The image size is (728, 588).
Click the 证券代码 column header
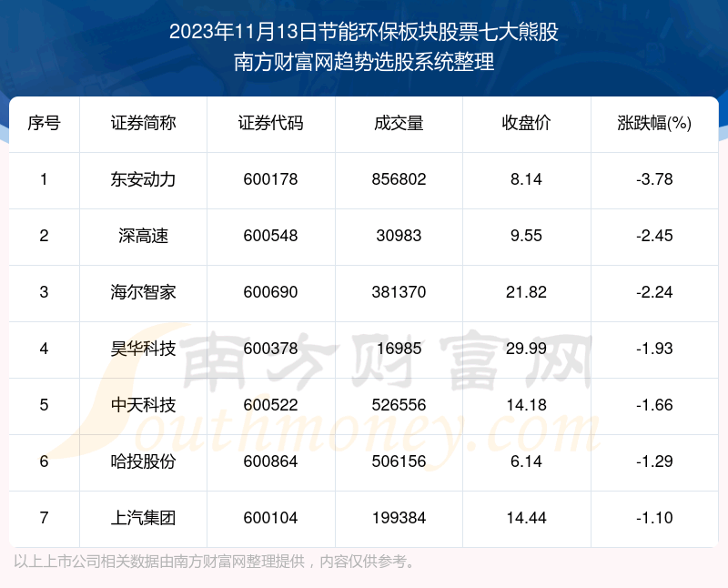[x=270, y=124]
